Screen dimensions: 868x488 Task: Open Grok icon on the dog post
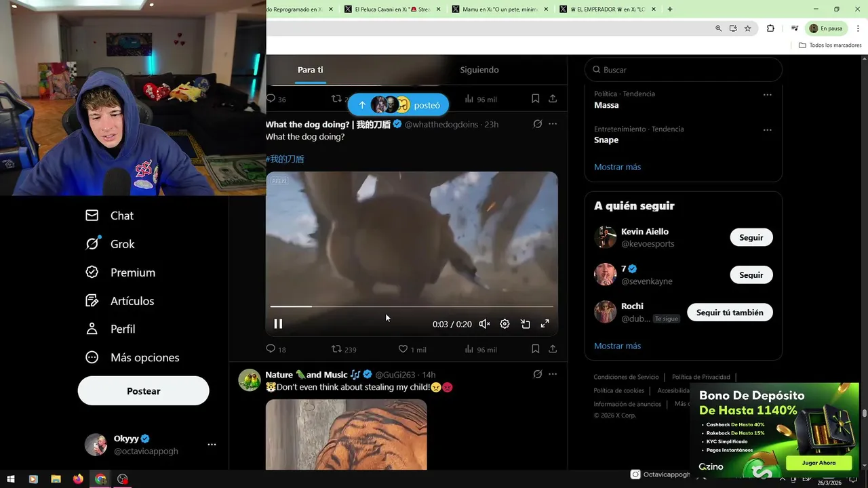point(537,124)
